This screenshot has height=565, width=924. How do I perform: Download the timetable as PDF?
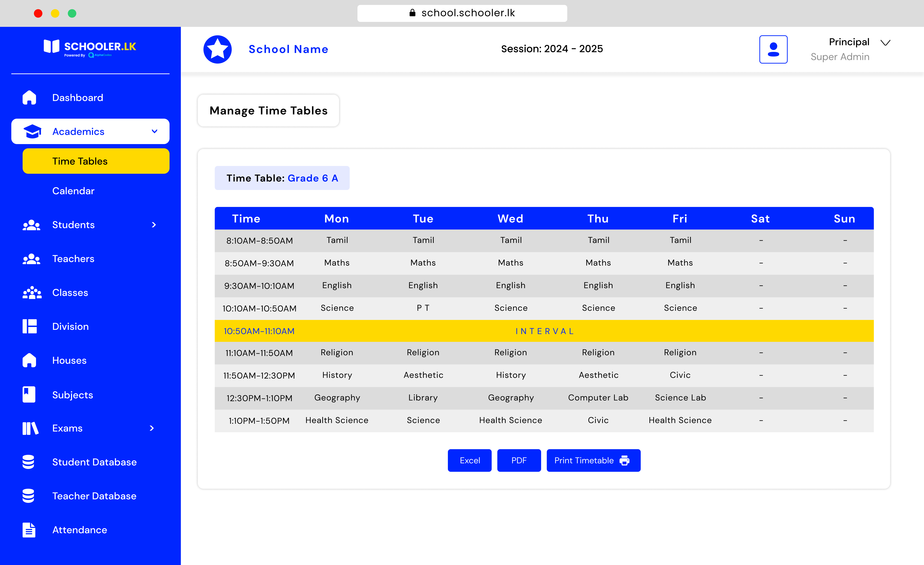519,460
